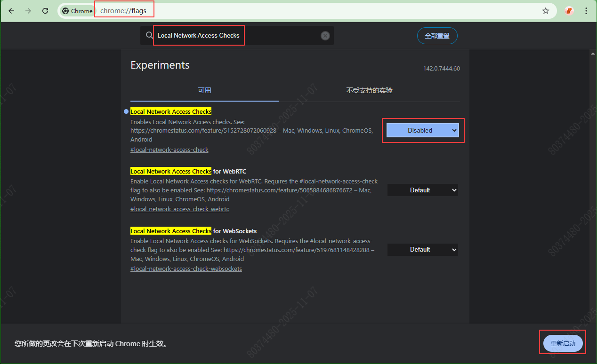
Task: Open the profile avatar icon
Action: coord(569,11)
